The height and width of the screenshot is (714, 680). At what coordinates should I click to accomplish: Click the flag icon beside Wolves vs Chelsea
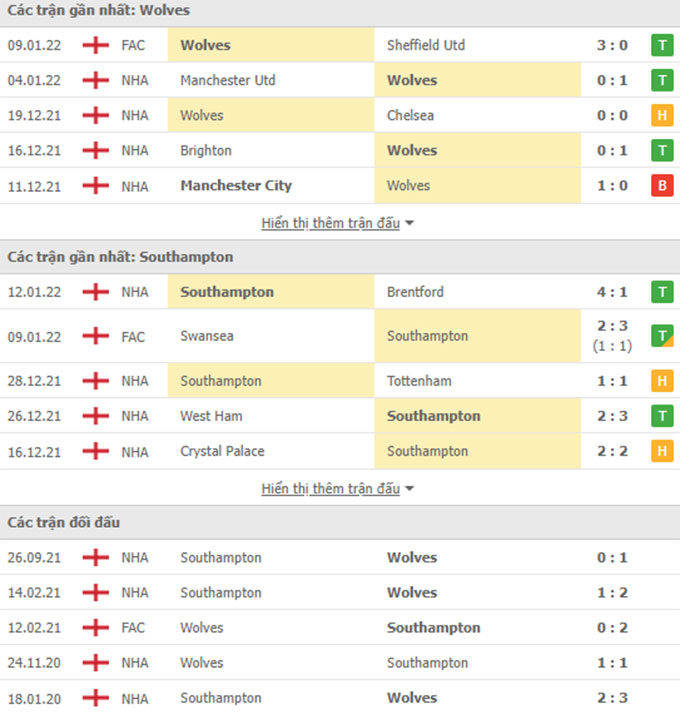tap(96, 115)
